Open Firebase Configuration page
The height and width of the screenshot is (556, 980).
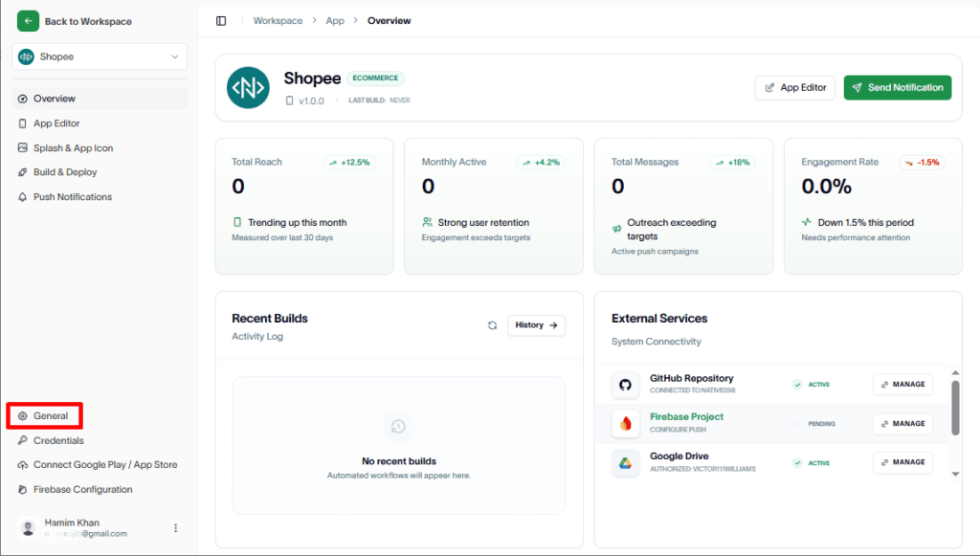point(100,489)
